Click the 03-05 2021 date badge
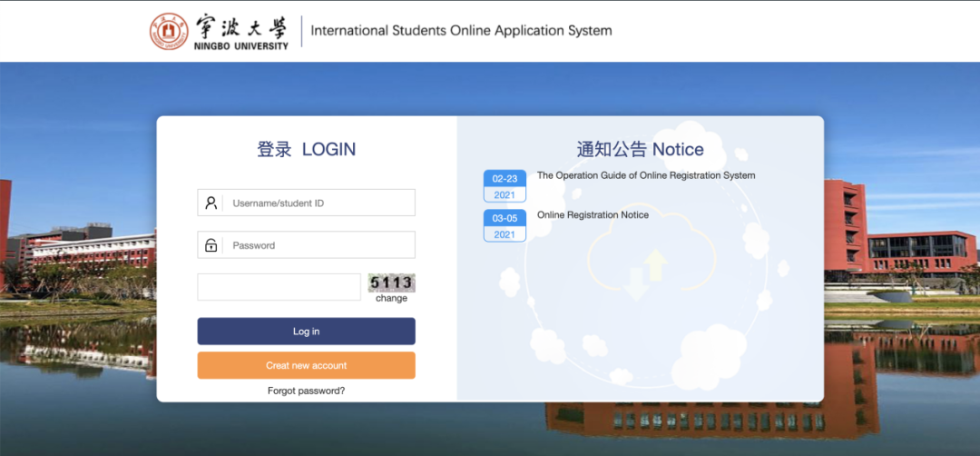Viewport: 980px width, 456px height. [x=505, y=225]
